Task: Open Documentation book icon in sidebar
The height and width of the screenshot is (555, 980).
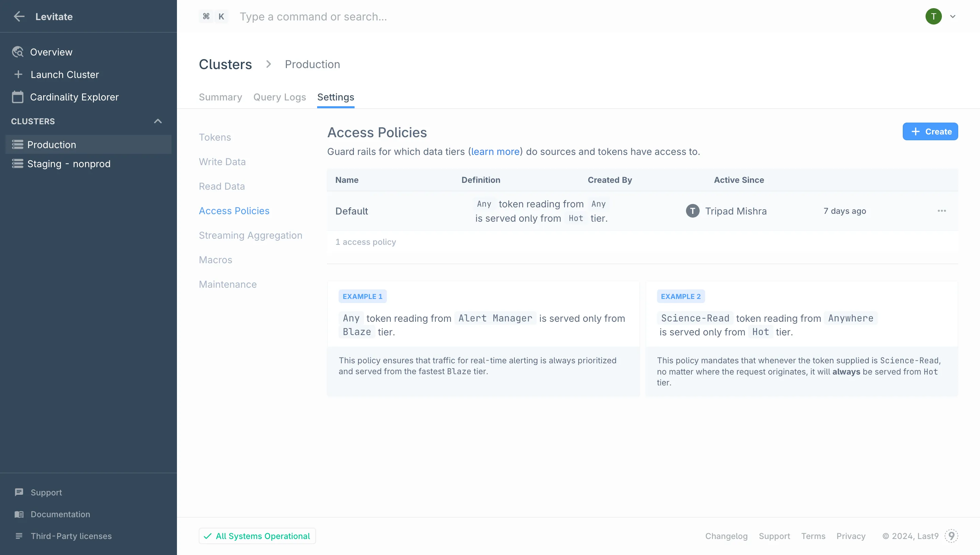Action: [x=19, y=514]
